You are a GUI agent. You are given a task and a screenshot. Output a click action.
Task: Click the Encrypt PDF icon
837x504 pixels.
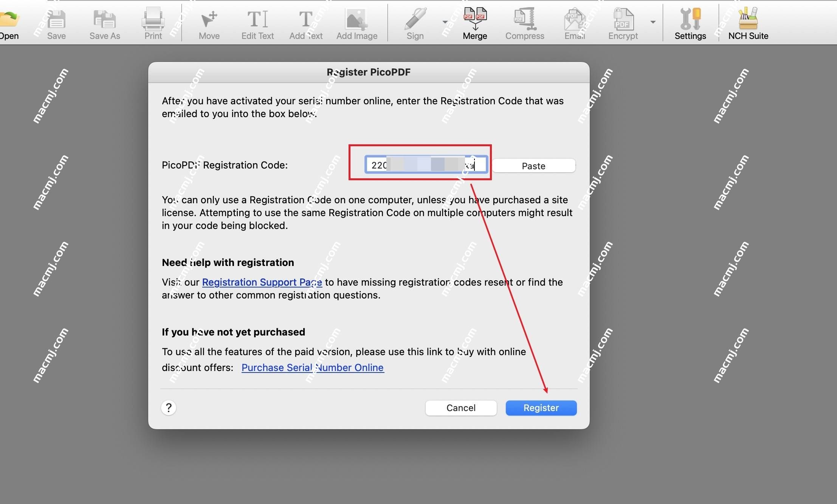pos(623,25)
